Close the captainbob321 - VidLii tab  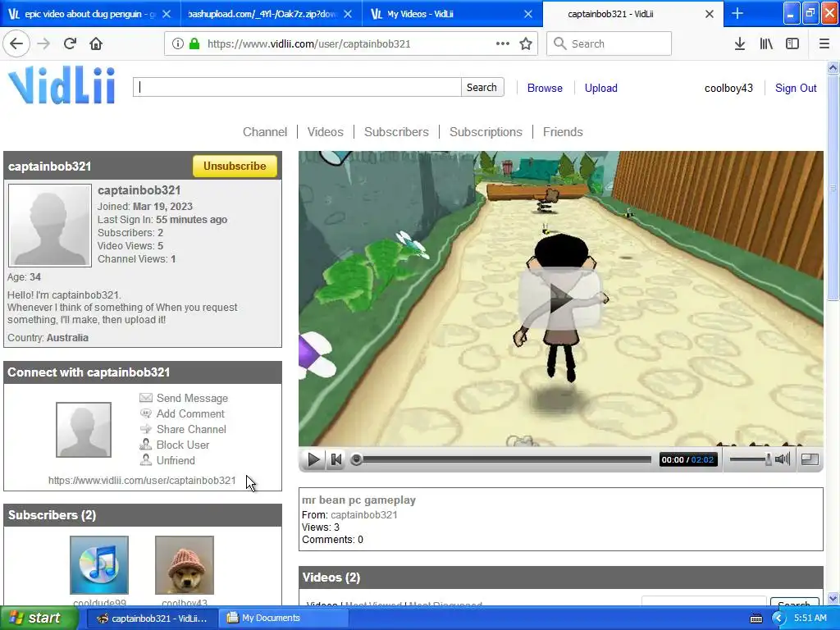[710, 14]
